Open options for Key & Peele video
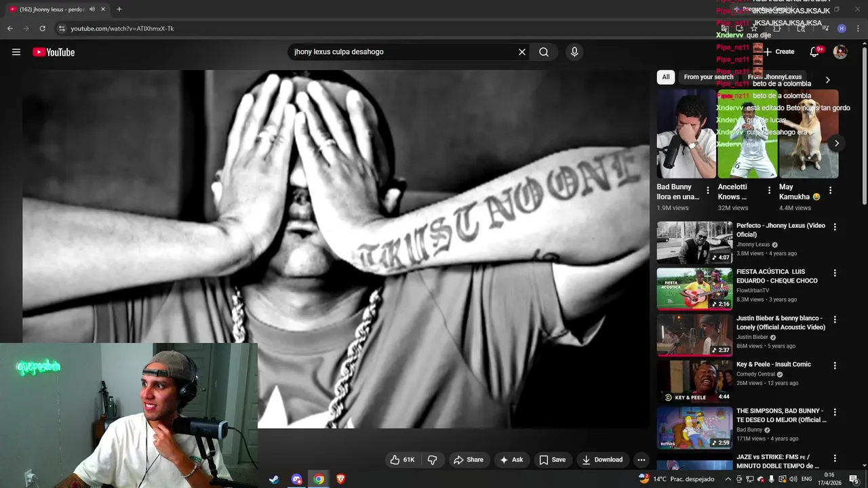This screenshot has height=488, width=868. coord(835,365)
